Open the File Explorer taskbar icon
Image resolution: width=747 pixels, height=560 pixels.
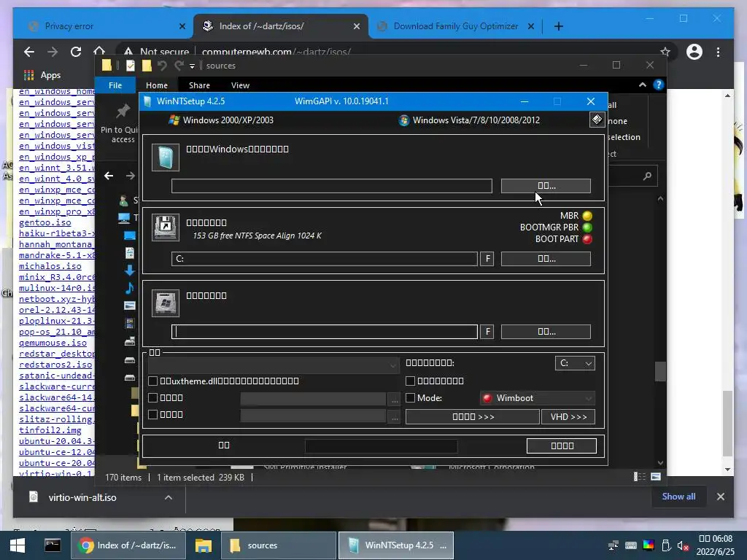coord(204,545)
